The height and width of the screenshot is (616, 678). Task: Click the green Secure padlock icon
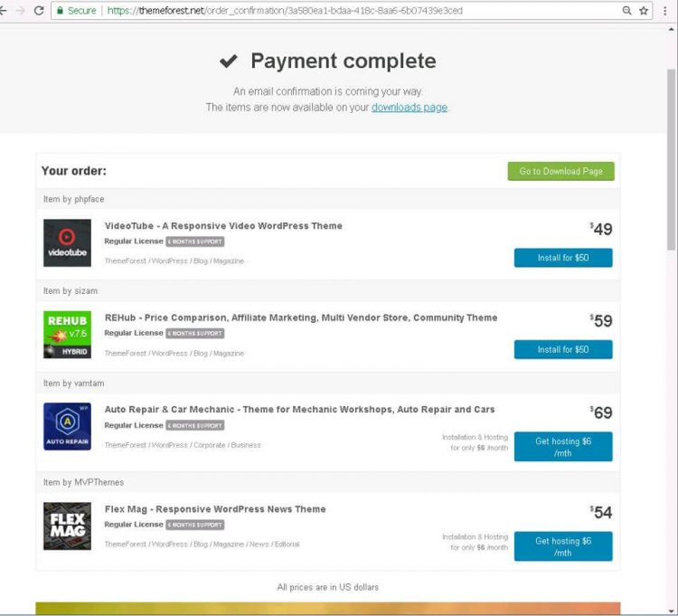pyautogui.click(x=60, y=10)
